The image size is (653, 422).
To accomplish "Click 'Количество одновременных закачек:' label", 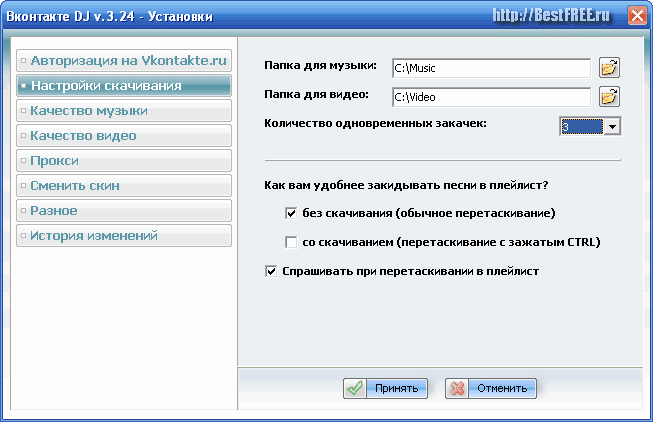I will pos(375,124).
